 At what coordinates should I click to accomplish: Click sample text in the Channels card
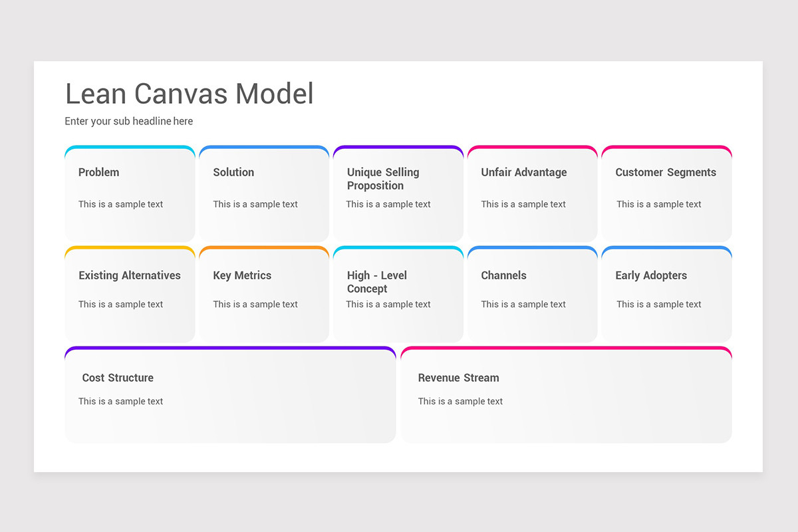click(x=523, y=304)
